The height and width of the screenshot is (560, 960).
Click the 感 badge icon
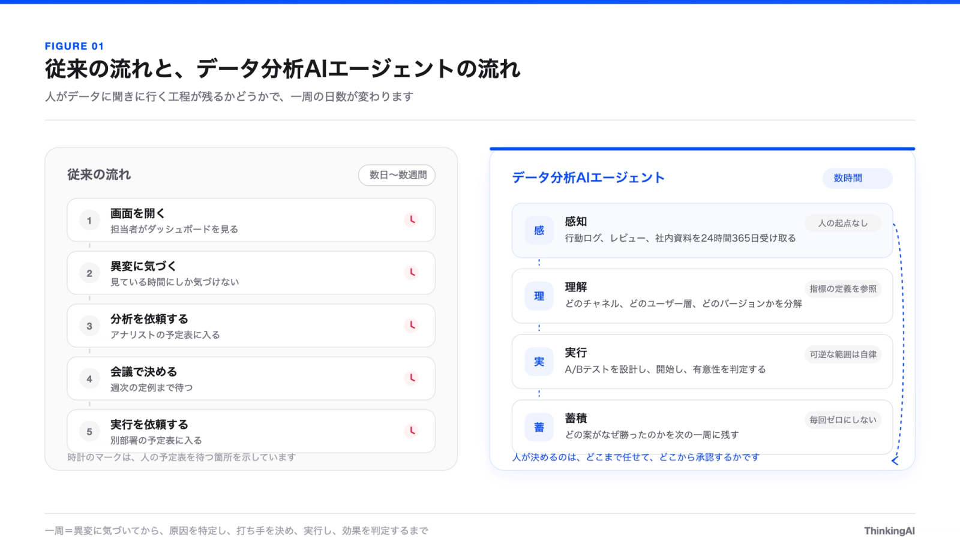pos(539,230)
